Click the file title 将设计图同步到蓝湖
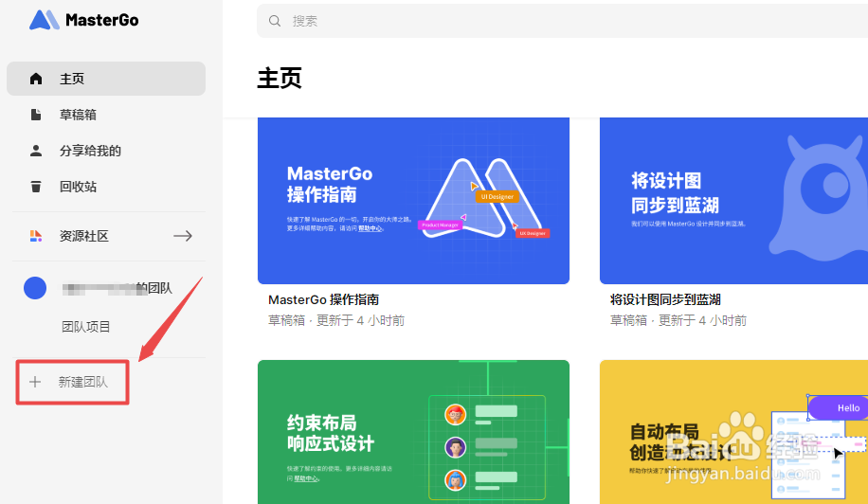 tap(665, 300)
